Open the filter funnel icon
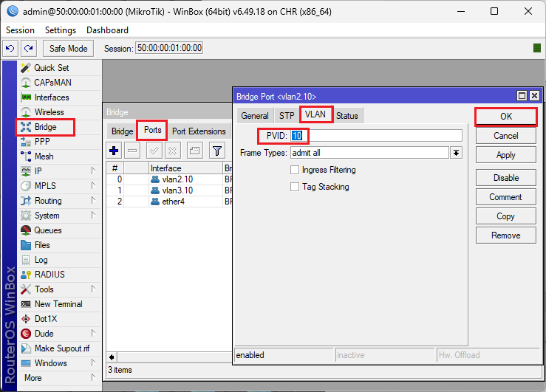 (x=217, y=151)
